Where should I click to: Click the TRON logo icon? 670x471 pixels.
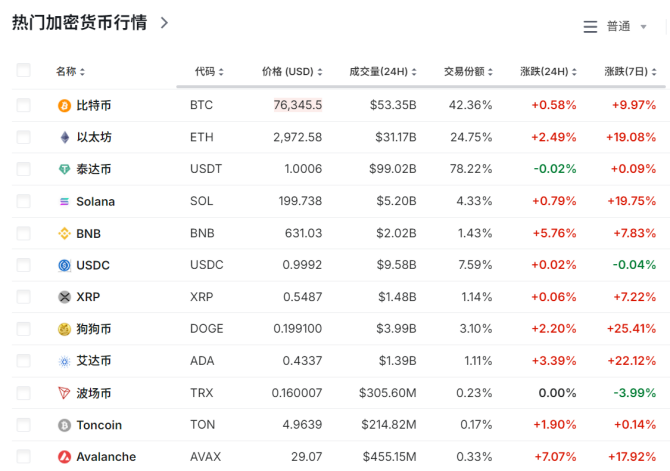pos(65,393)
